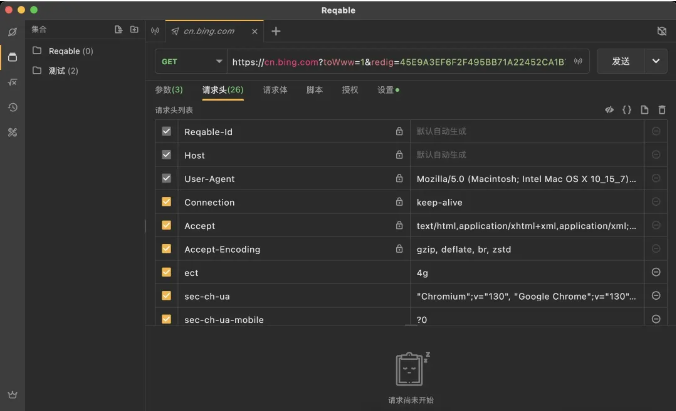Toggle the Host header checkbox
676x411 pixels.
(166, 154)
